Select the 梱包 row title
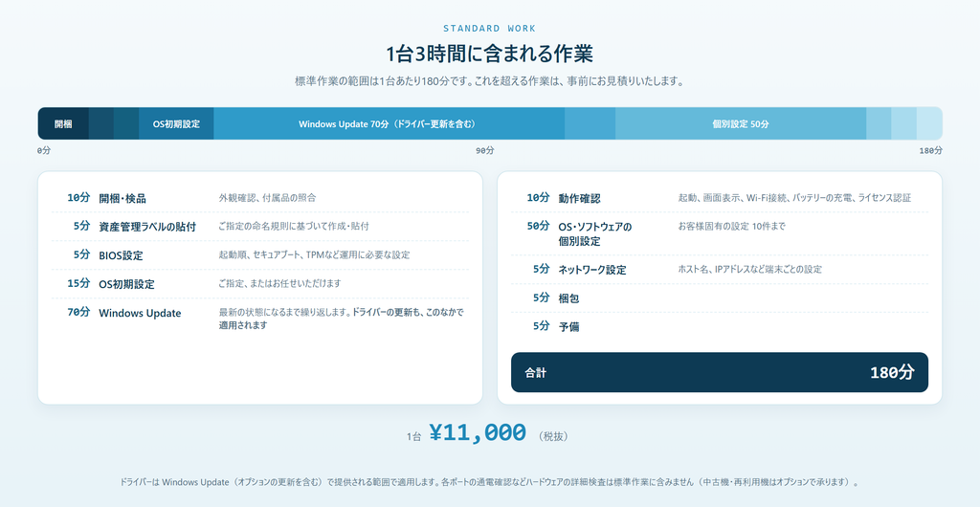Screen dimensions: 980x507 [568, 298]
